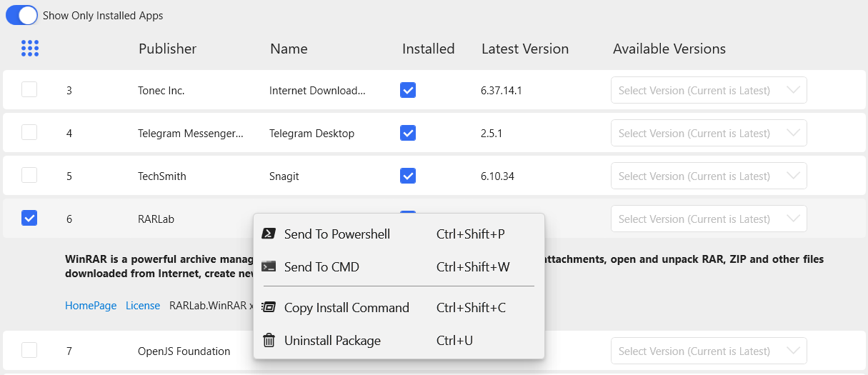Click the PowerShell icon in context menu
The height and width of the screenshot is (375, 868).
click(x=269, y=234)
